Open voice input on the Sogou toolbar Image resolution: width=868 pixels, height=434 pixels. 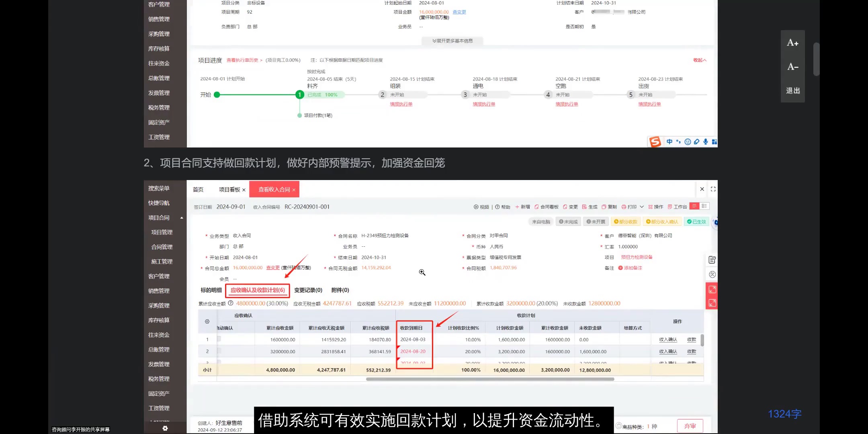coord(706,142)
